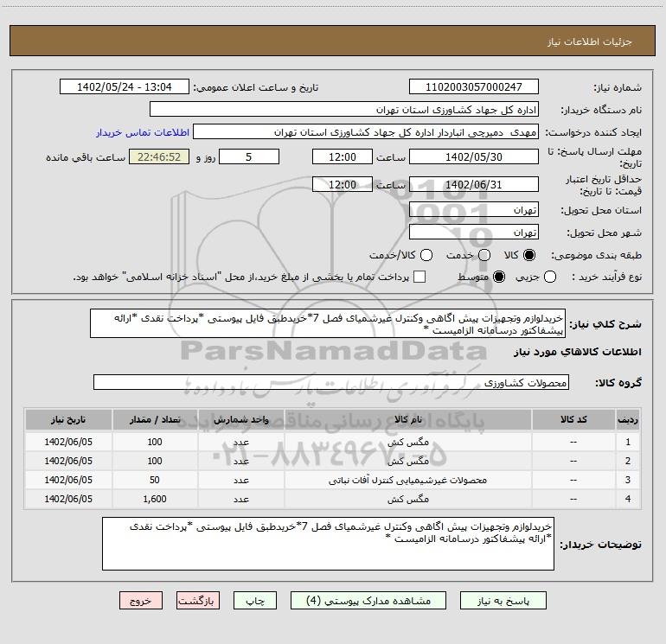Click the کد کالا column header
The image size is (666, 644).
pos(573,419)
